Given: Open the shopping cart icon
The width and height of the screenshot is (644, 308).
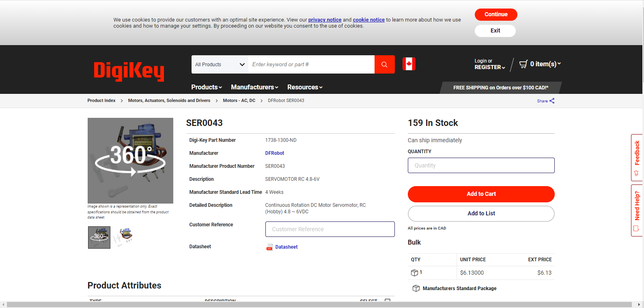Looking at the screenshot, I should [x=523, y=64].
